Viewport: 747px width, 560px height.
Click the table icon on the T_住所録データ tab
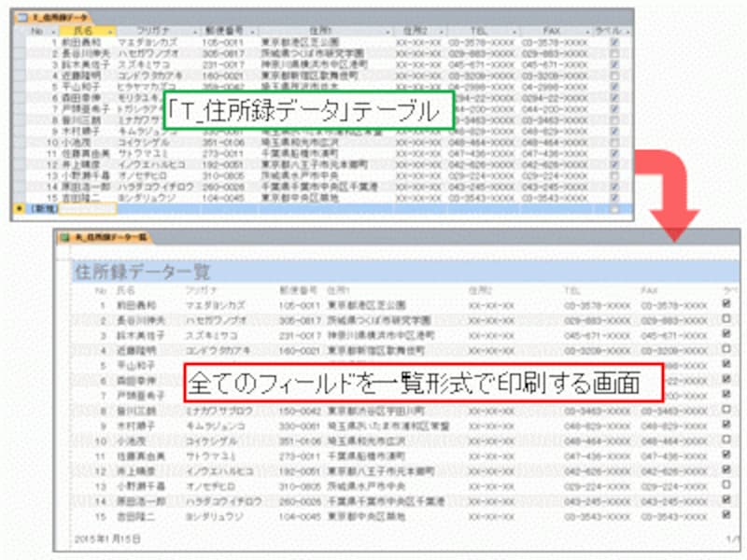click(x=21, y=18)
